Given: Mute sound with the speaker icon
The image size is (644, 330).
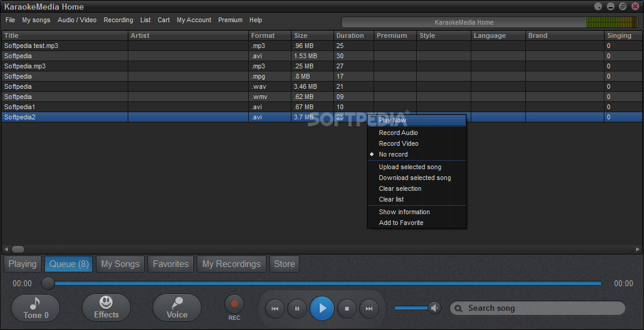Looking at the screenshot, I should [x=434, y=307].
